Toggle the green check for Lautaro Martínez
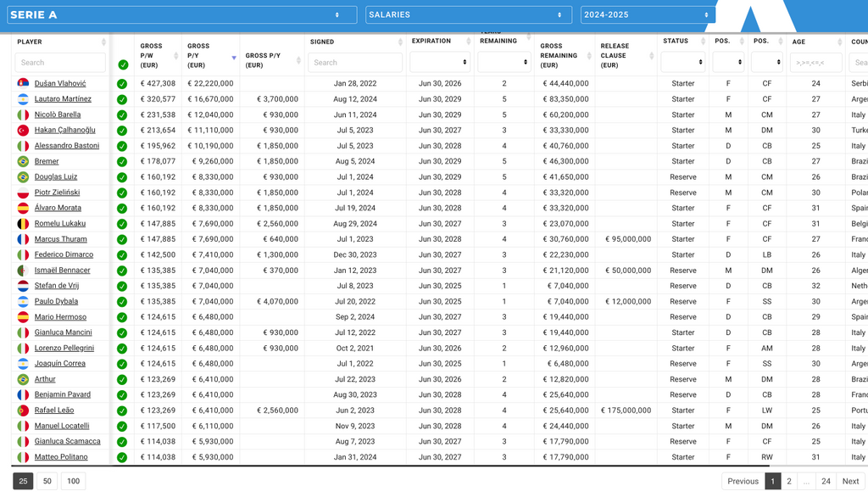 click(x=122, y=99)
